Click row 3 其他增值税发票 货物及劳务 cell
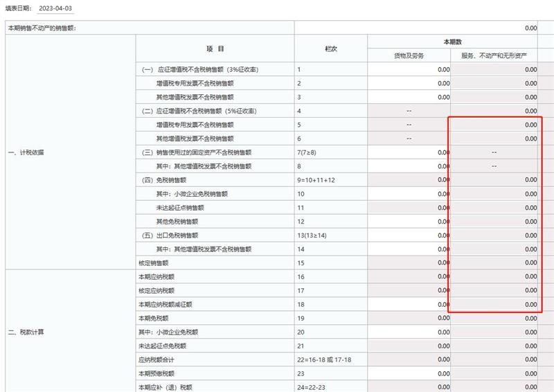This screenshot has width=554, height=392. [409, 97]
